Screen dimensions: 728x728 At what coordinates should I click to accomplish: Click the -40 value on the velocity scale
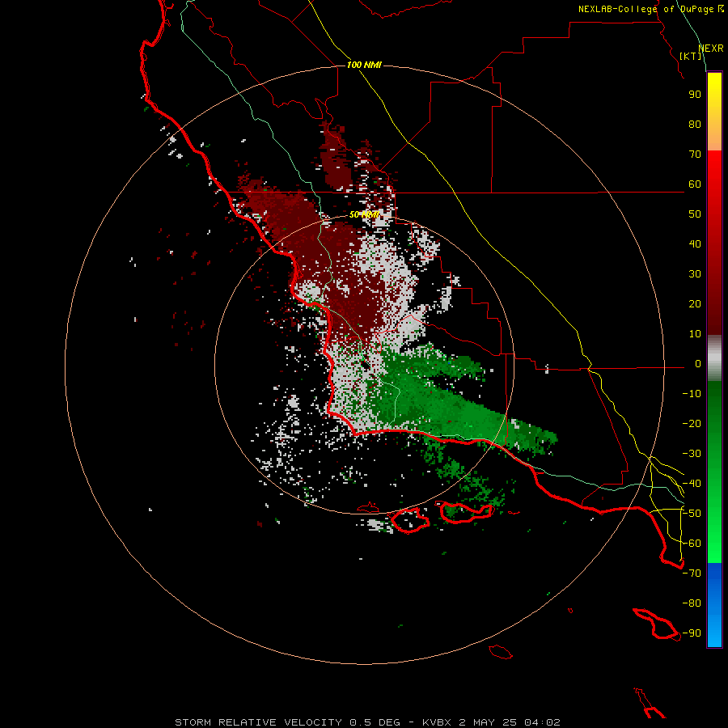[x=692, y=484]
